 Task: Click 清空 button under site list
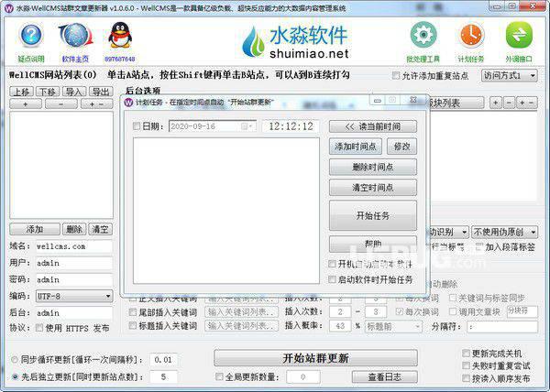click(100, 230)
